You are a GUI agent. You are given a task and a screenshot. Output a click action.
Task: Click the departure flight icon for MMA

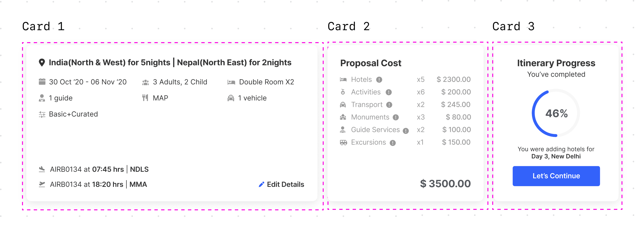click(42, 184)
